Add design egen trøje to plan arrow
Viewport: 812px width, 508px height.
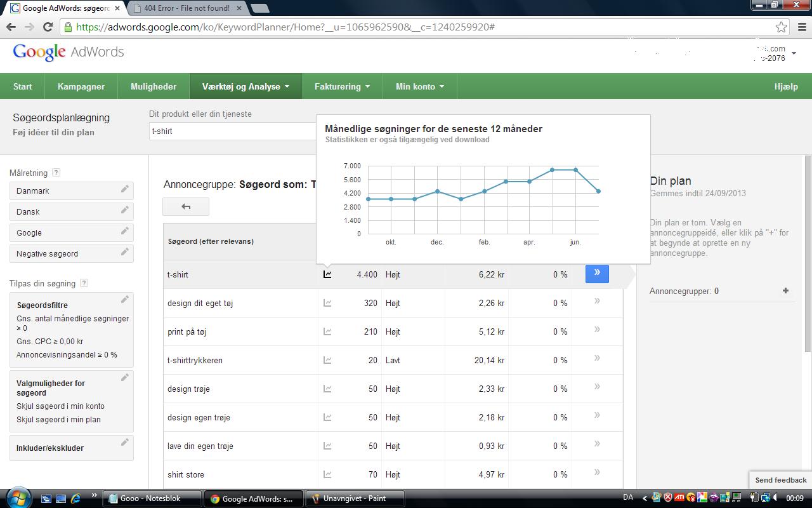[597, 415]
